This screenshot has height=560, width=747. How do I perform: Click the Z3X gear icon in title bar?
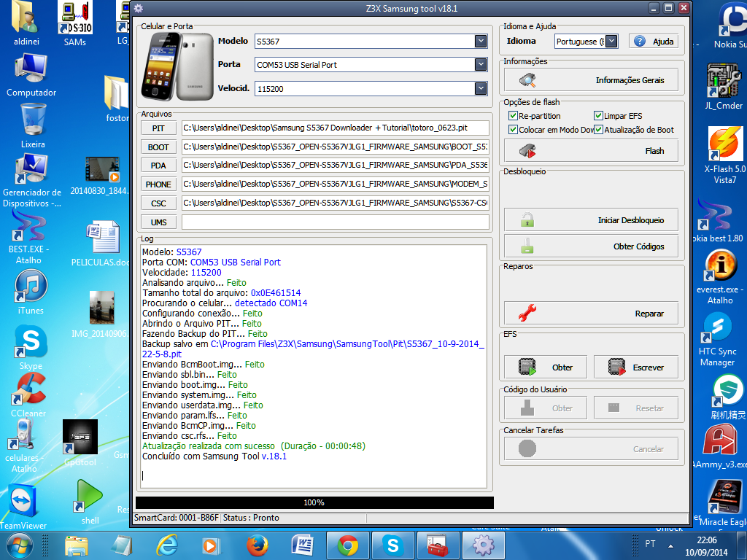(139, 8)
